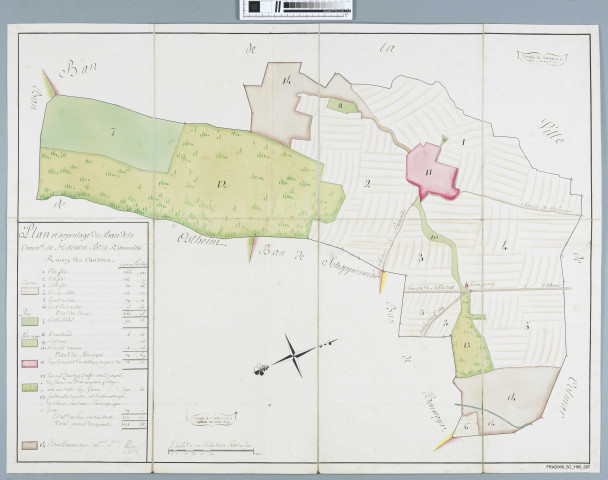Click parcel 7 in the upper-left green area

[113, 132]
